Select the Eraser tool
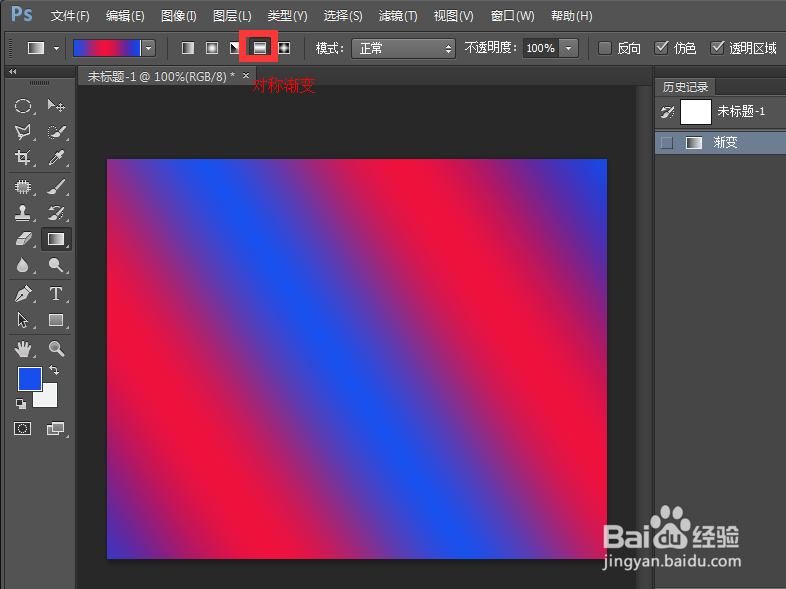Viewport: 786px width, 589px height. (23, 239)
